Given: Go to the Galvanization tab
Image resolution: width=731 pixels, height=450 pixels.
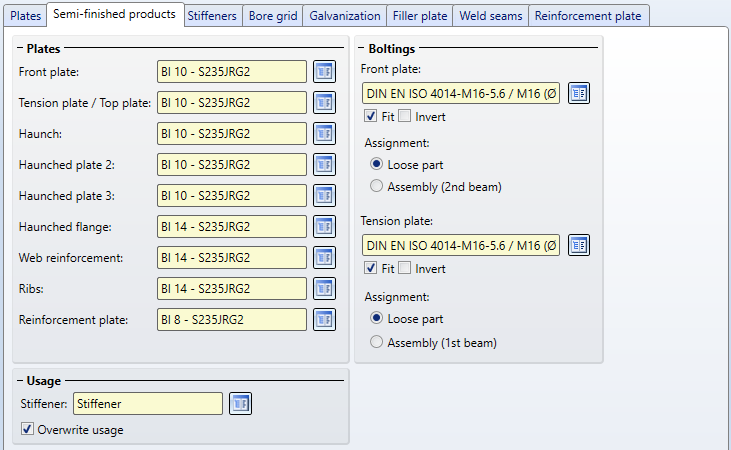Looking at the screenshot, I should 345,16.
